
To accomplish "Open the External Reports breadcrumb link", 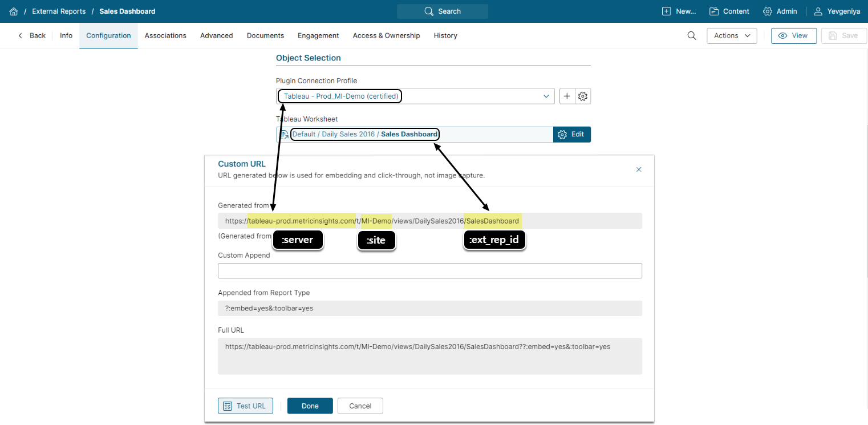I will tap(59, 11).
